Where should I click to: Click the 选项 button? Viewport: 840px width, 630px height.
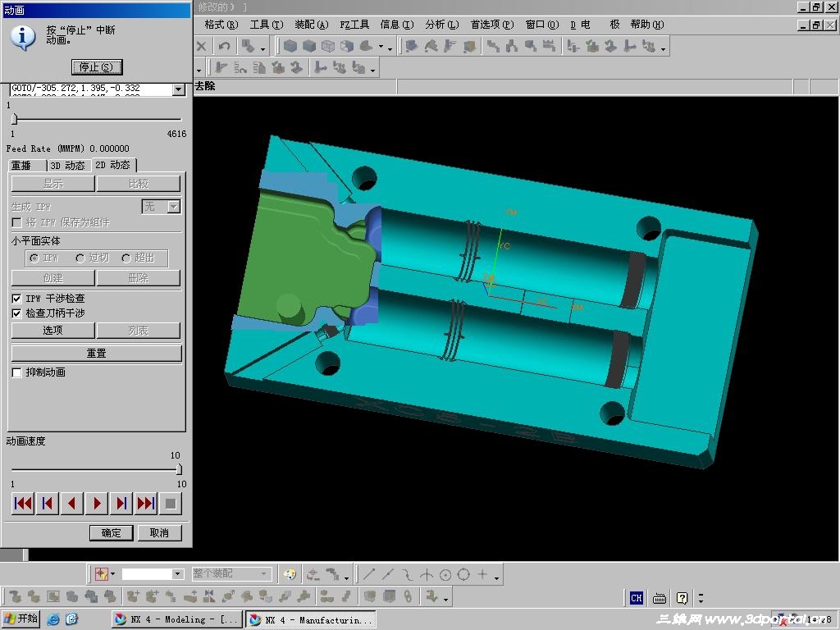(52, 331)
